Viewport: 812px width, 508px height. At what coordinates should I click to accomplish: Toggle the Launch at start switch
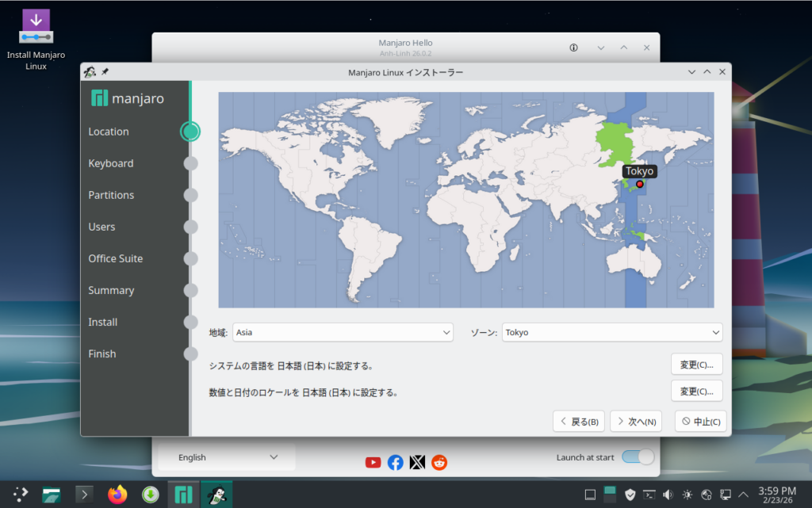coord(638,457)
